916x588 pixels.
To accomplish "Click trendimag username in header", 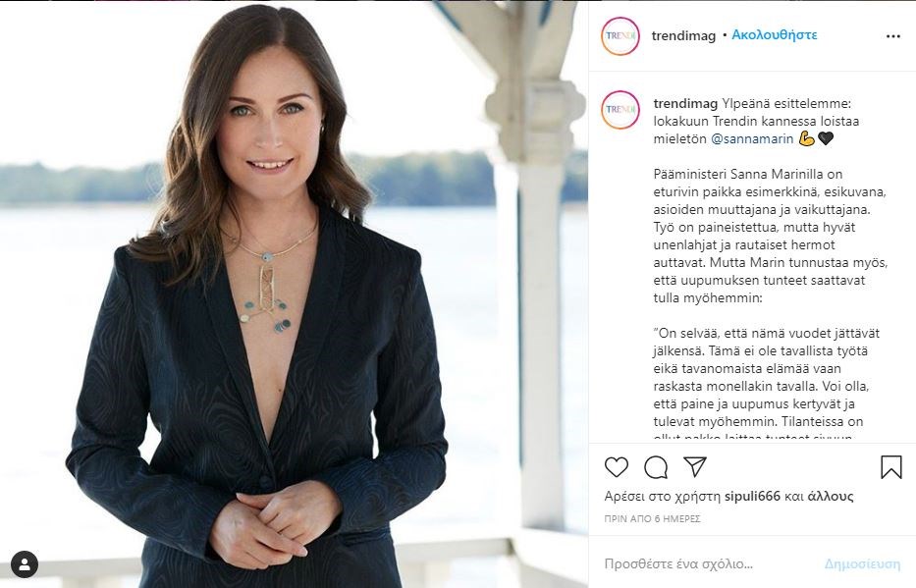I will click(683, 35).
